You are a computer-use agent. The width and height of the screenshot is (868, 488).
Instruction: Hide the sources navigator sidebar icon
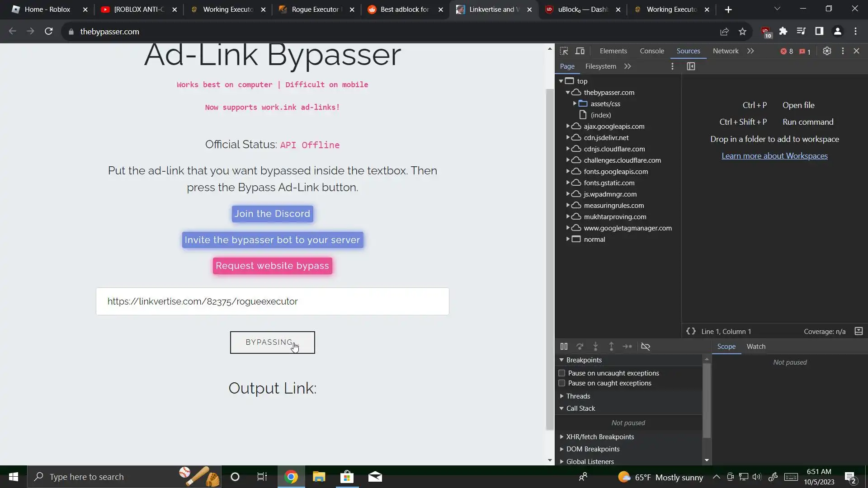click(x=691, y=66)
